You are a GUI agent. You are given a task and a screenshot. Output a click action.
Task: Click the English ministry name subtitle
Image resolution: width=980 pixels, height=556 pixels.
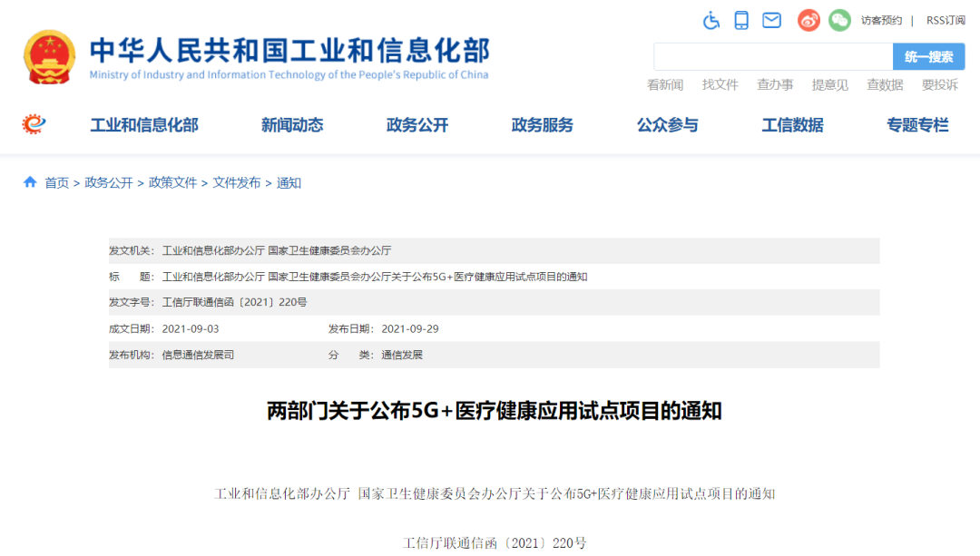click(289, 75)
